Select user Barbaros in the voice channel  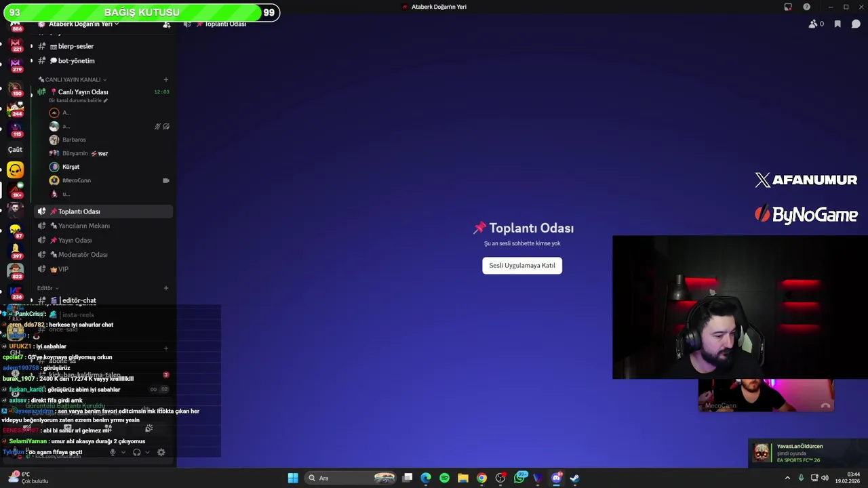[x=74, y=140]
